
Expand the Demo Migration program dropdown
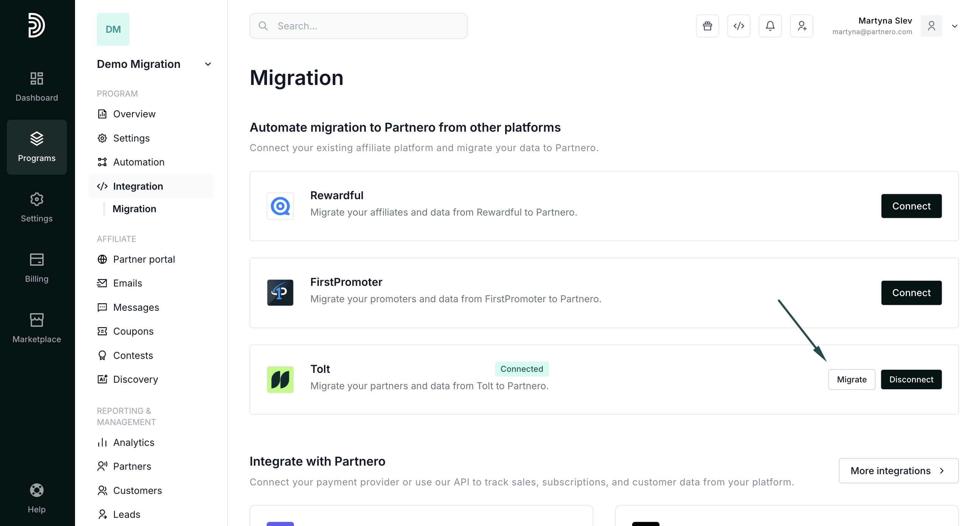coord(208,64)
